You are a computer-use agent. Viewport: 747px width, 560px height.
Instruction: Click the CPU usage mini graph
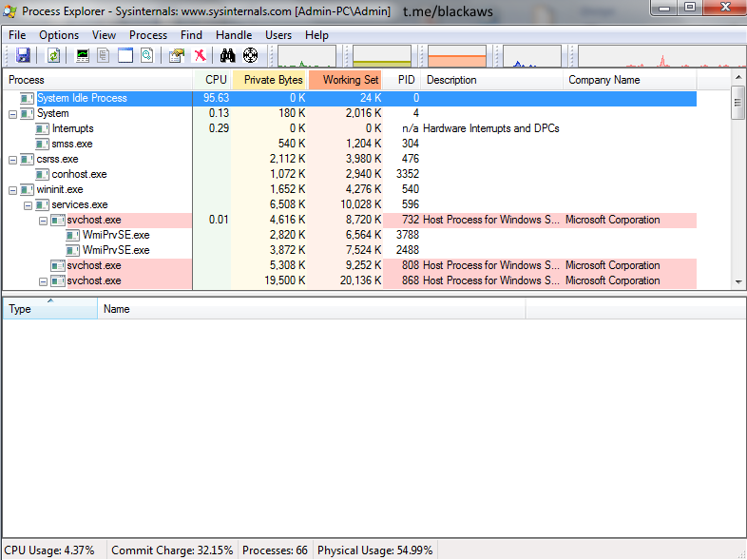click(x=307, y=56)
